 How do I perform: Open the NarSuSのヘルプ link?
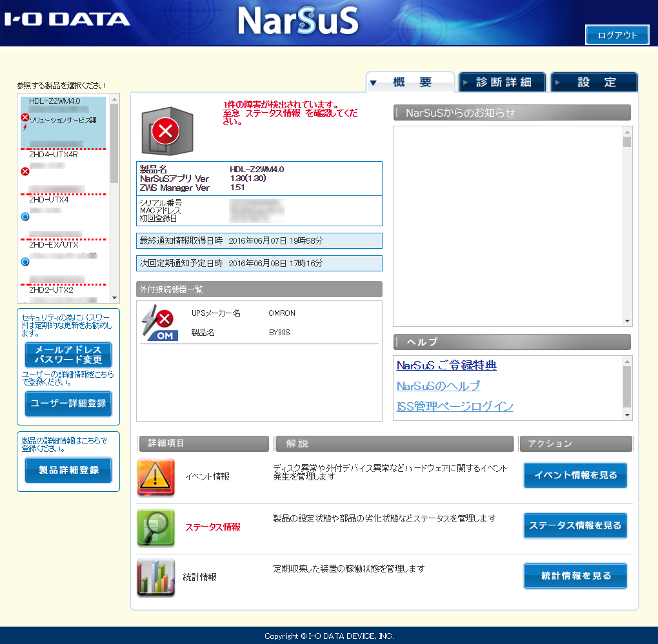pos(439,385)
